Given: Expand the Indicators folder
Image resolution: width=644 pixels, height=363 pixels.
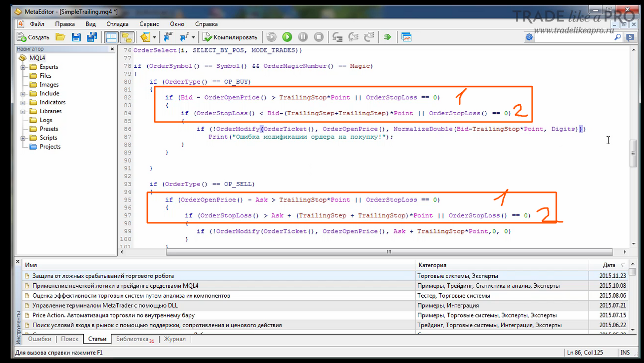Looking at the screenshot, I should 23,103.
